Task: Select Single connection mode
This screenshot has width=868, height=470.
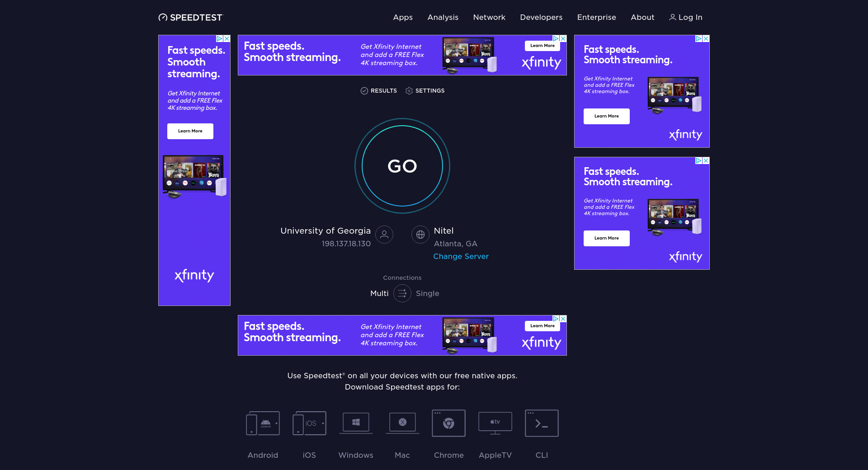Action: 427,293
